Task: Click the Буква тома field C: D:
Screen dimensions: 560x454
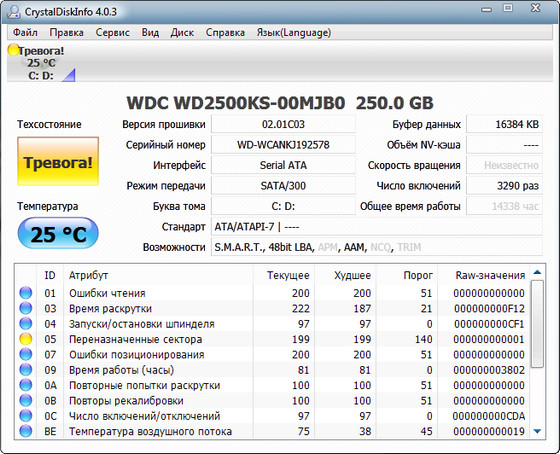Action: (283, 206)
